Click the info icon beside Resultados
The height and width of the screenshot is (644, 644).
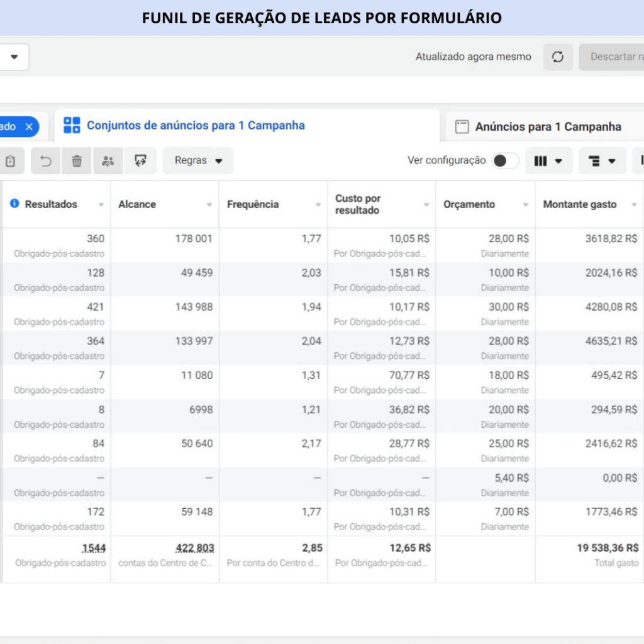(14, 204)
